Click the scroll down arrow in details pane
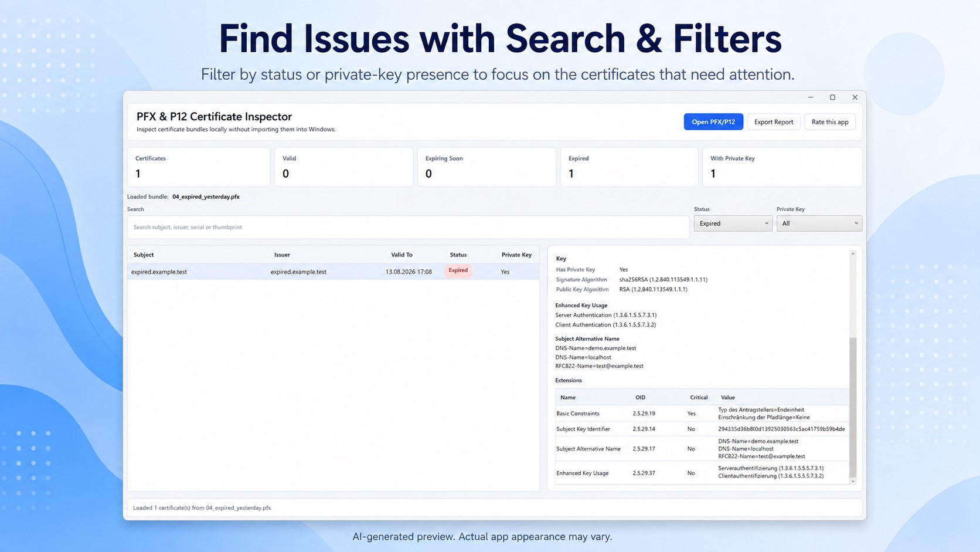Image resolution: width=980 pixels, height=552 pixels. [853, 481]
